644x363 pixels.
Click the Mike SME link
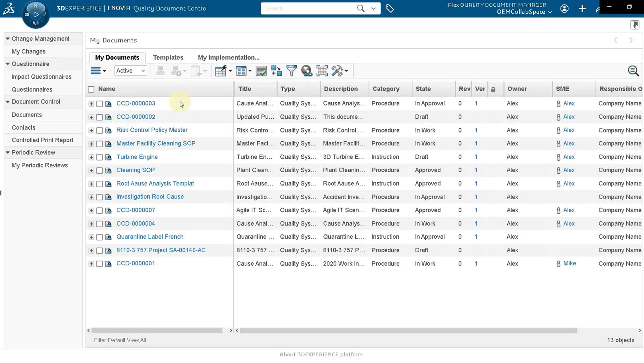click(x=569, y=264)
